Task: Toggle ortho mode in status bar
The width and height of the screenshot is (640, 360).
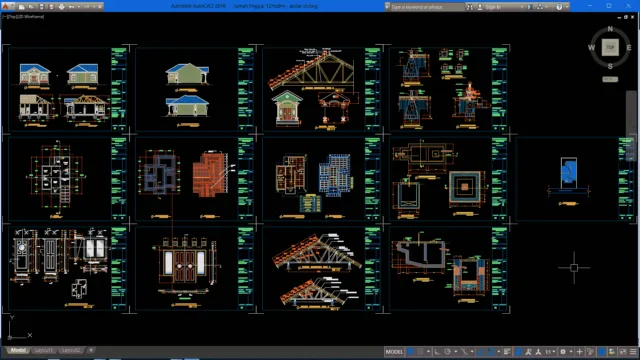Action: [x=437, y=351]
